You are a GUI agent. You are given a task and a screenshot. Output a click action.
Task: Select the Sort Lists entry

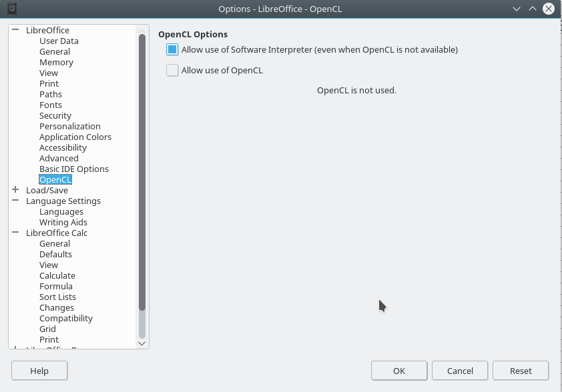(x=57, y=297)
